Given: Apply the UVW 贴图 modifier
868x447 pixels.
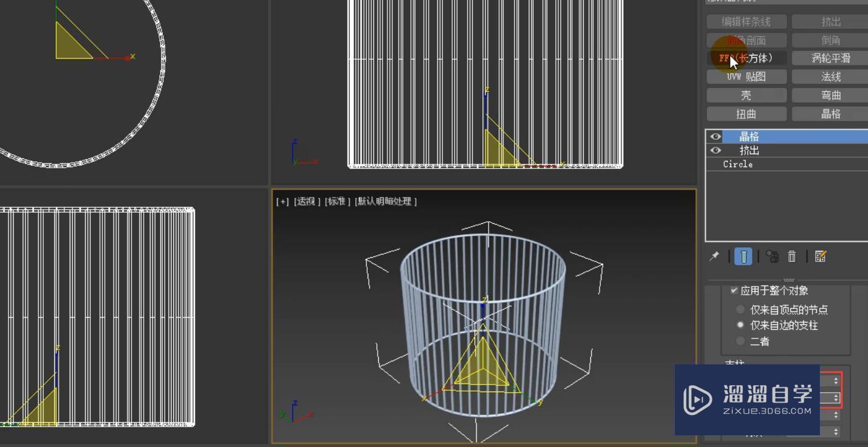Looking at the screenshot, I should coord(746,76).
